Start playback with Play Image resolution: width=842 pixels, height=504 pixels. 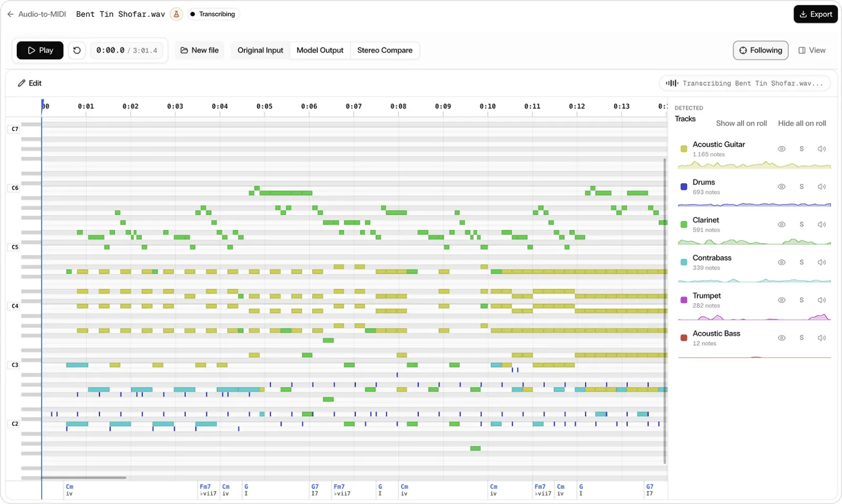40,51
